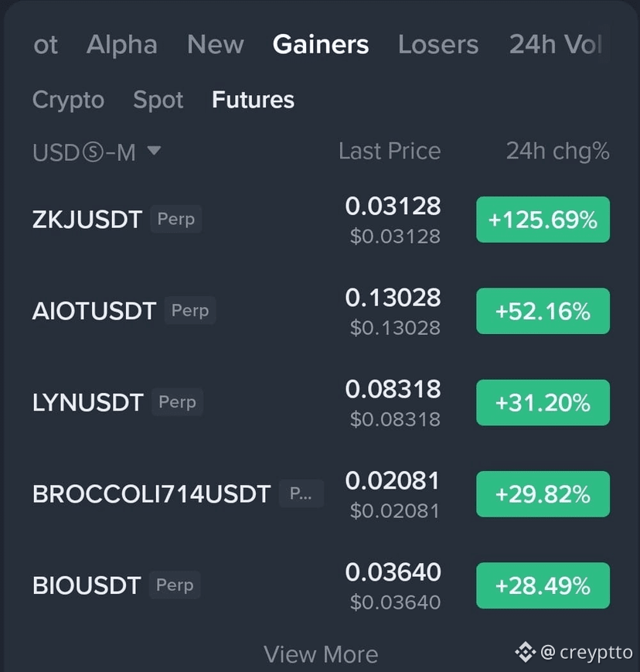The width and height of the screenshot is (640, 672).
Task: Select the Futures sub-tab
Action: tap(254, 100)
